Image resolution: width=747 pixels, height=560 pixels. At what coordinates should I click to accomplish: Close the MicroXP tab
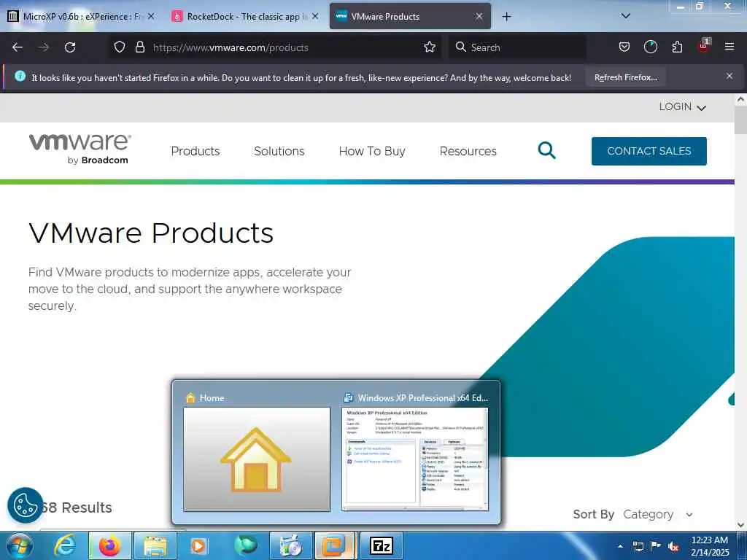[151, 16]
